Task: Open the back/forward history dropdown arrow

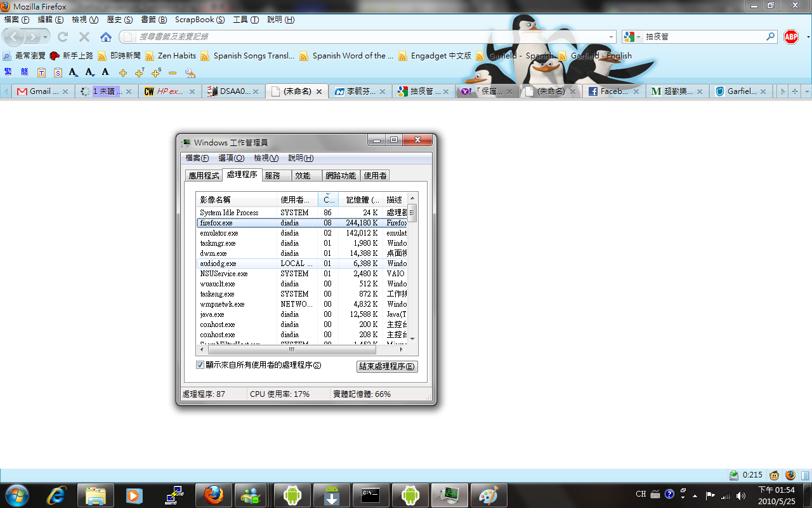Action: click(x=44, y=37)
